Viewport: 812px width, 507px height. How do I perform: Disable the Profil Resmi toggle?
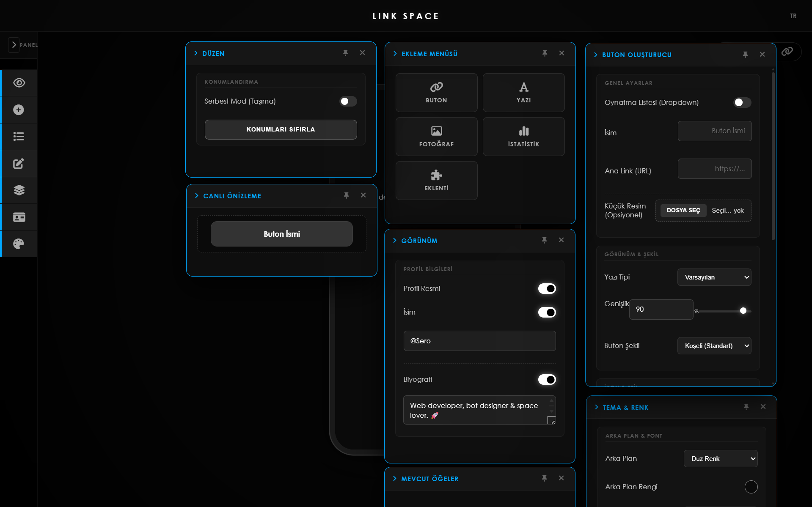[547, 289]
